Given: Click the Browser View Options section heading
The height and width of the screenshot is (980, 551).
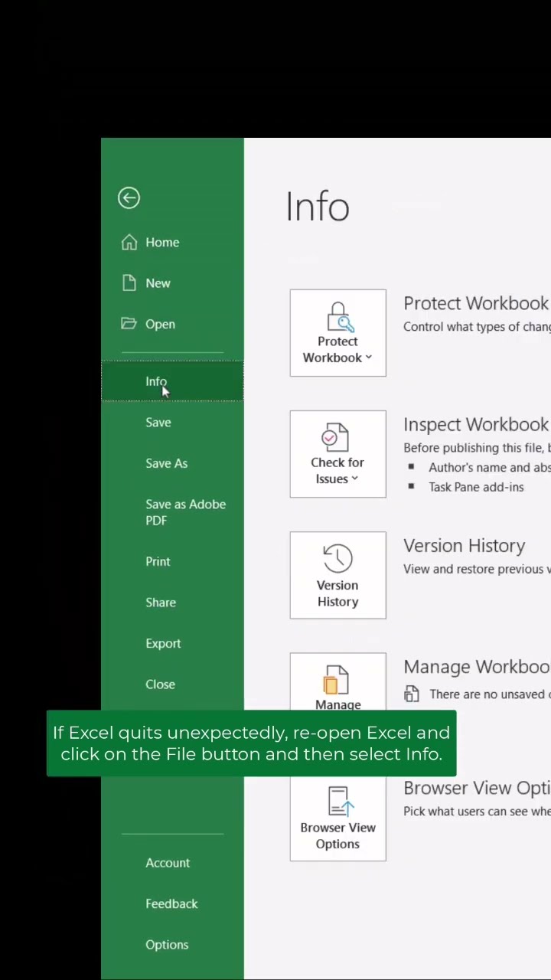Looking at the screenshot, I should pyautogui.click(x=477, y=788).
